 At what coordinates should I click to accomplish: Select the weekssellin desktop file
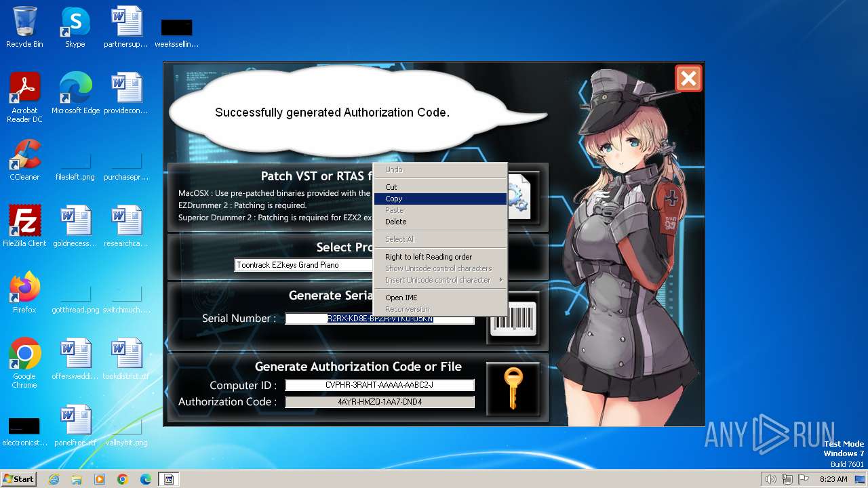(176, 33)
